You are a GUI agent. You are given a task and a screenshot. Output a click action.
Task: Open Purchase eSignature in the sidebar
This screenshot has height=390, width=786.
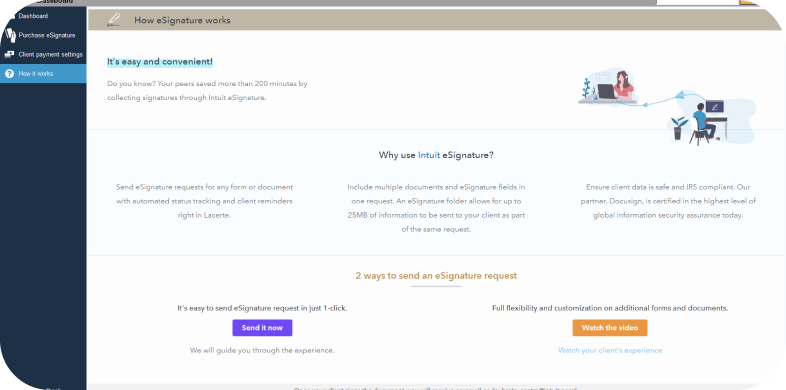[x=43, y=36]
